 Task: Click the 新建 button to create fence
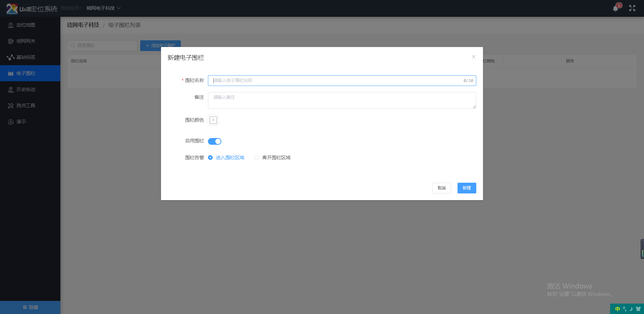(467, 188)
